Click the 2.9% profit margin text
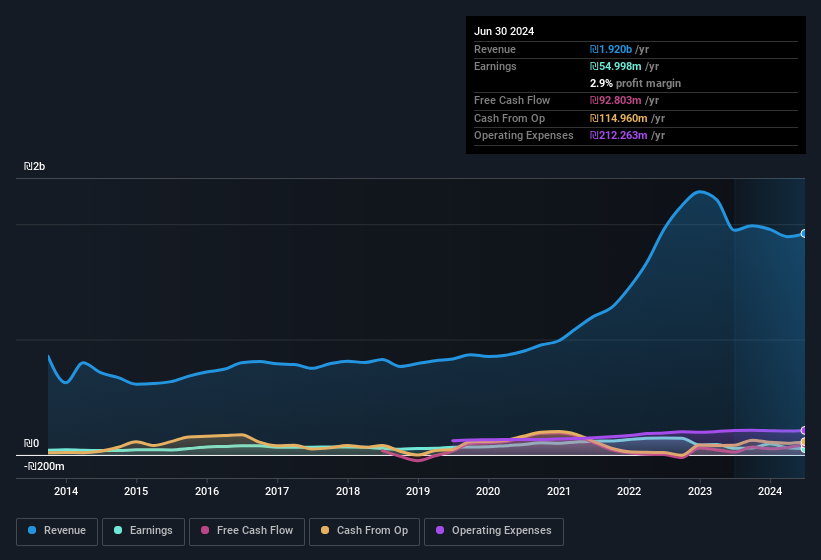The width and height of the screenshot is (821, 560). tap(635, 83)
